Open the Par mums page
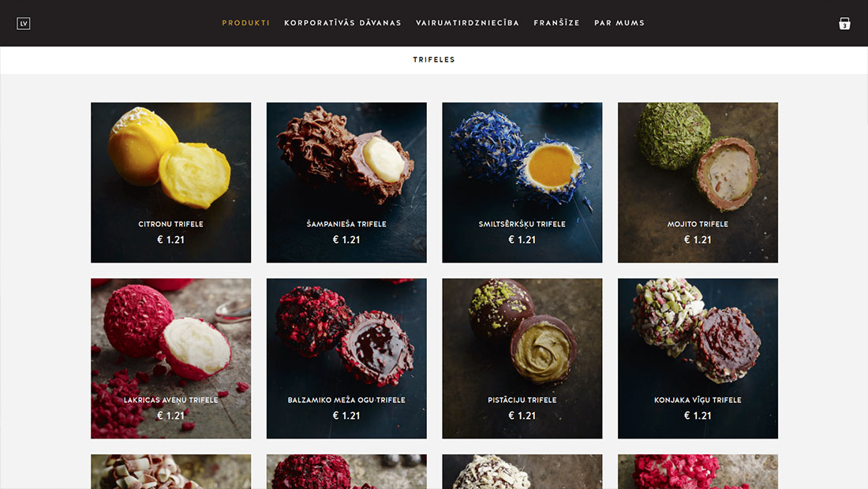The height and width of the screenshot is (489, 868). pyautogui.click(x=619, y=23)
